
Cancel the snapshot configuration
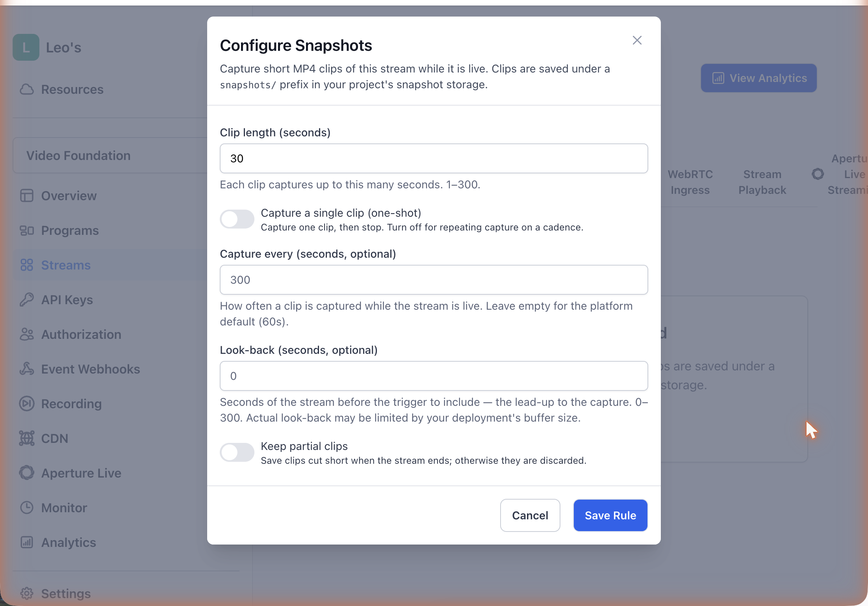coord(530,515)
